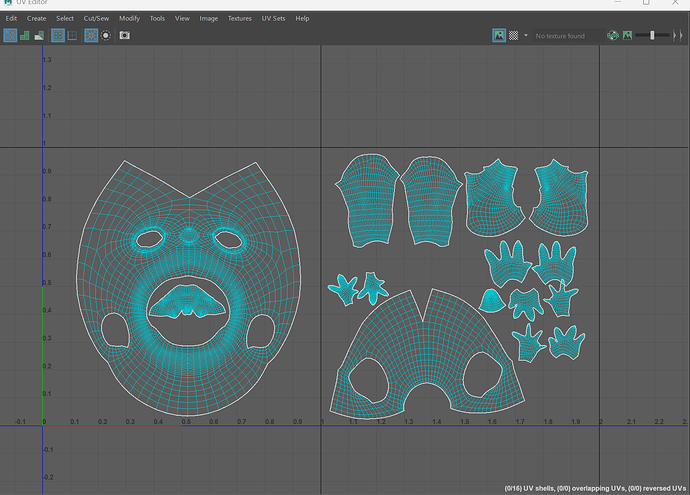Click the small cone-shaped UV shell

492,301
